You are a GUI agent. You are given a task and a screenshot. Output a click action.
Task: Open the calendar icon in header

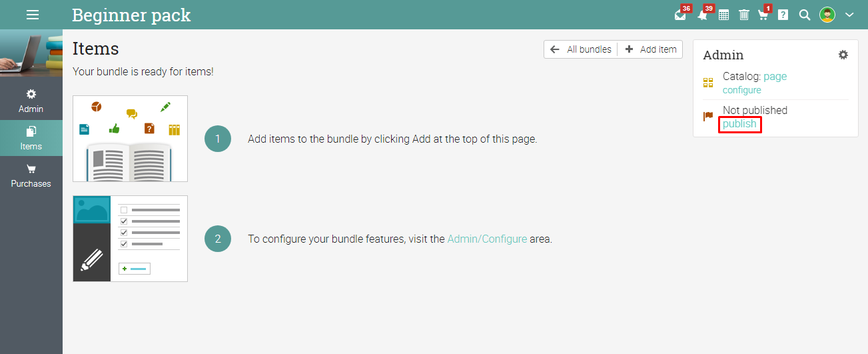click(723, 15)
